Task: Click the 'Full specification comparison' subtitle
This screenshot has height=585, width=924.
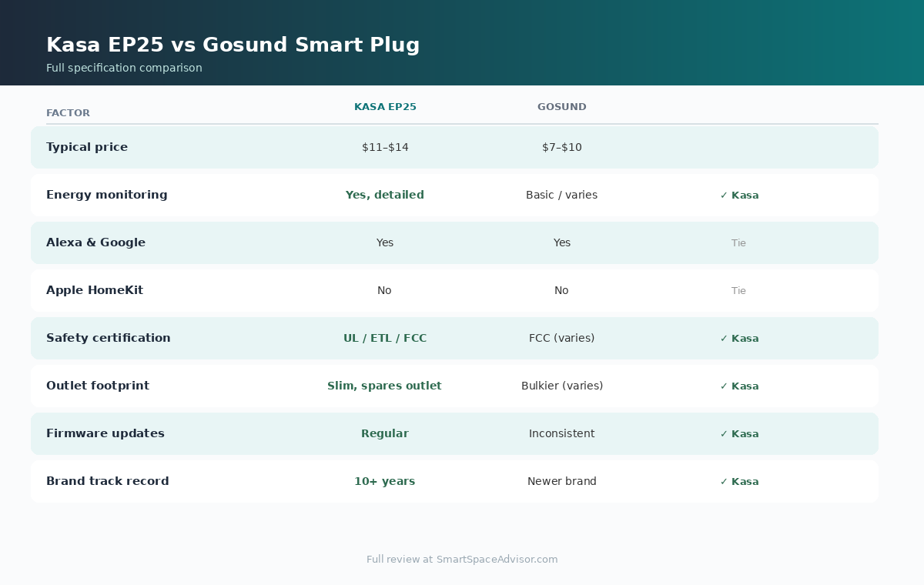Action: click(124, 68)
